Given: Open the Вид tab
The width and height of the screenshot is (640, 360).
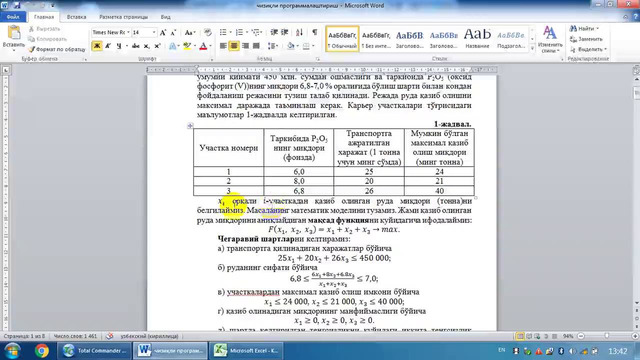Looking at the screenshot, I should click(165, 17).
